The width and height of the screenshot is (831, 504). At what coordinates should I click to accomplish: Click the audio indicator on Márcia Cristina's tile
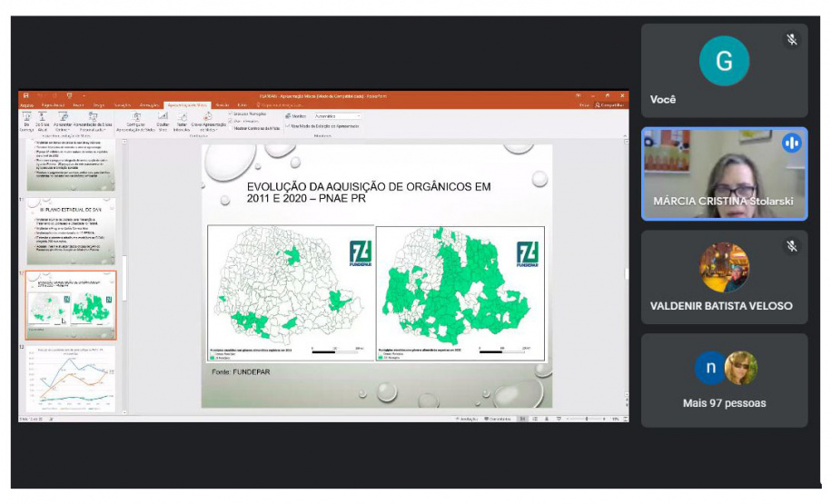[791, 143]
